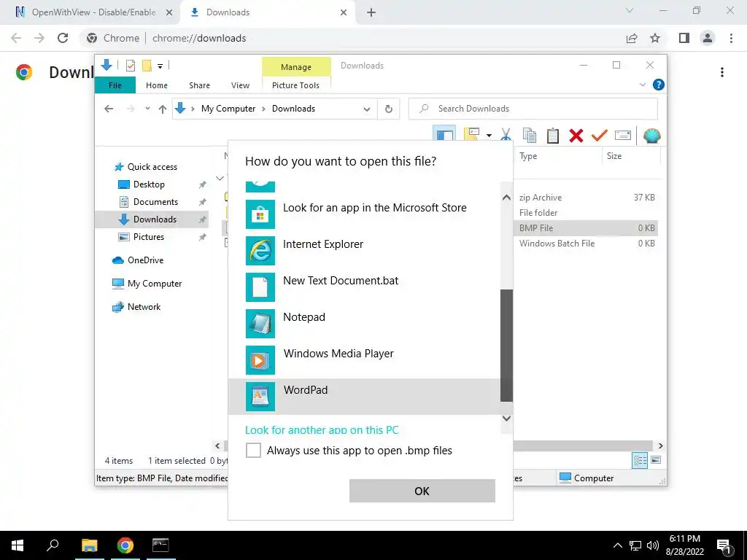Collapse the file group chevron
Screen dimensions: 747x560
point(220,179)
